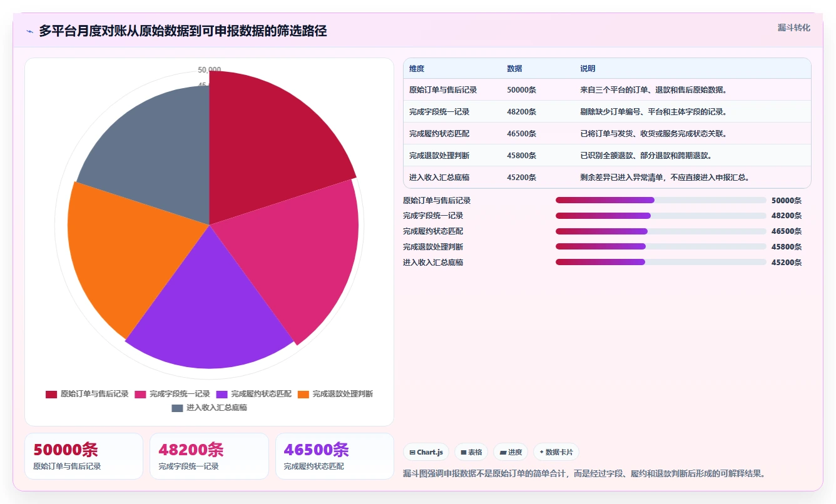This screenshot has height=504, width=836.
Task: Click description 已将订单与发货、收货或服务完成状态关联
Action: pos(653,134)
